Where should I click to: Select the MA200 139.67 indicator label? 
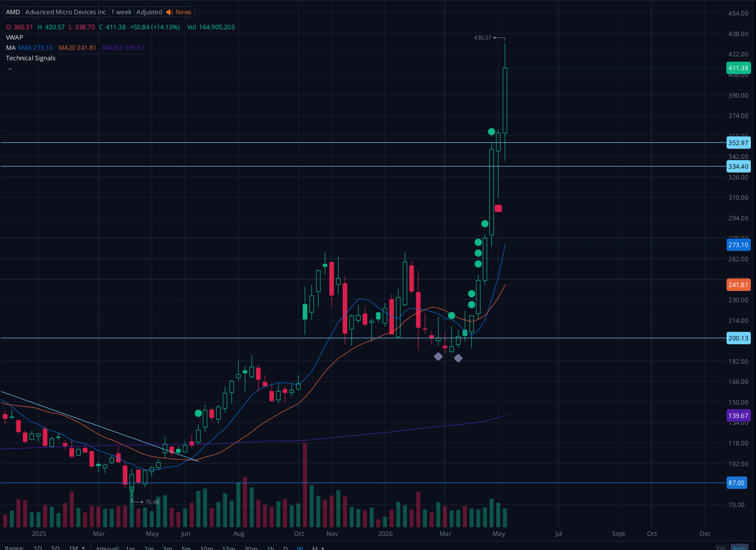tap(123, 48)
